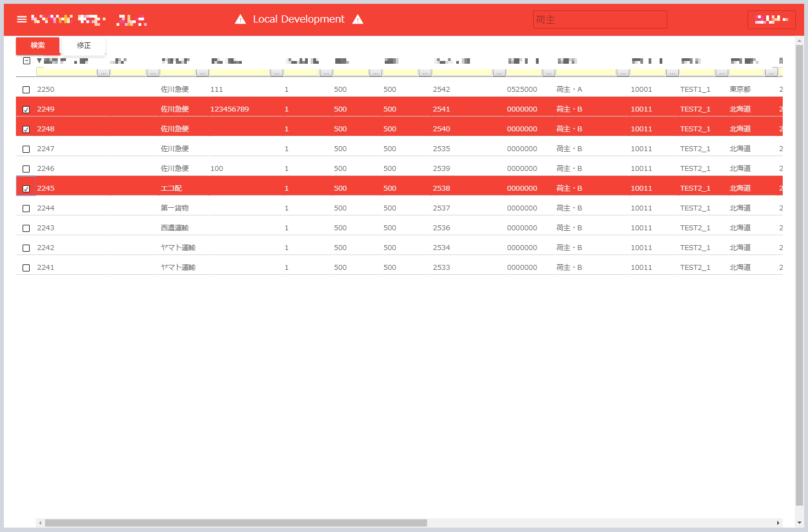The width and height of the screenshot is (808, 532).
Task: Open the "..." filter beside the first column filter box
Action: pos(103,72)
